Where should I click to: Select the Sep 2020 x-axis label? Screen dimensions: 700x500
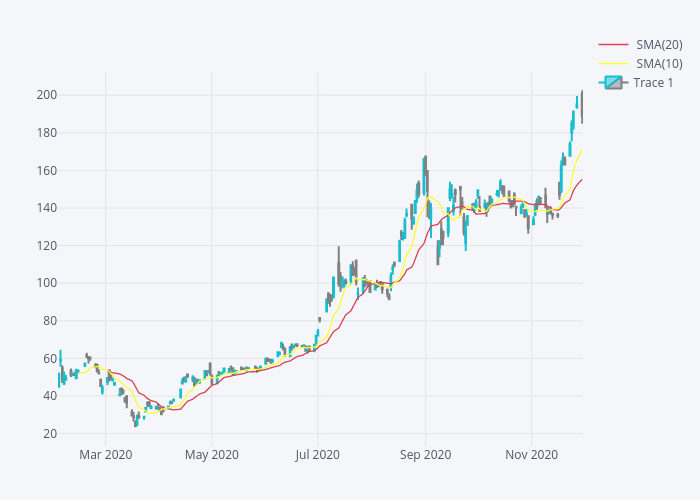click(425, 455)
